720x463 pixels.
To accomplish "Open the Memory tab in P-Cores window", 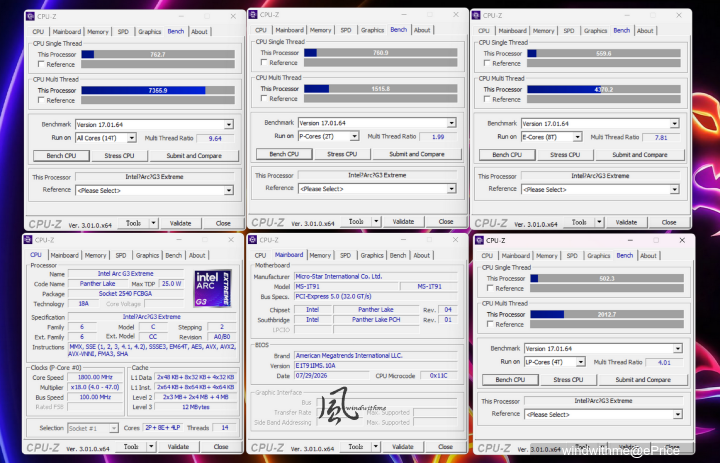I will (x=321, y=30).
